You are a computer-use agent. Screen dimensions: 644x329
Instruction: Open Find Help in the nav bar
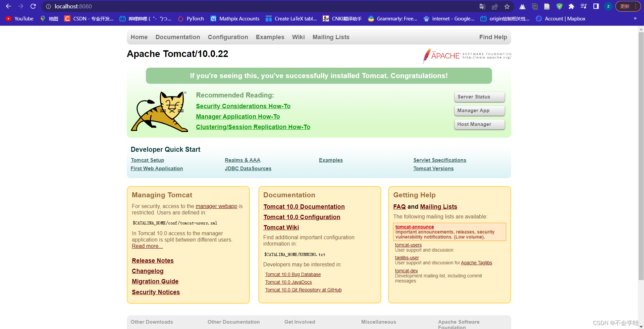pyautogui.click(x=493, y=37)
